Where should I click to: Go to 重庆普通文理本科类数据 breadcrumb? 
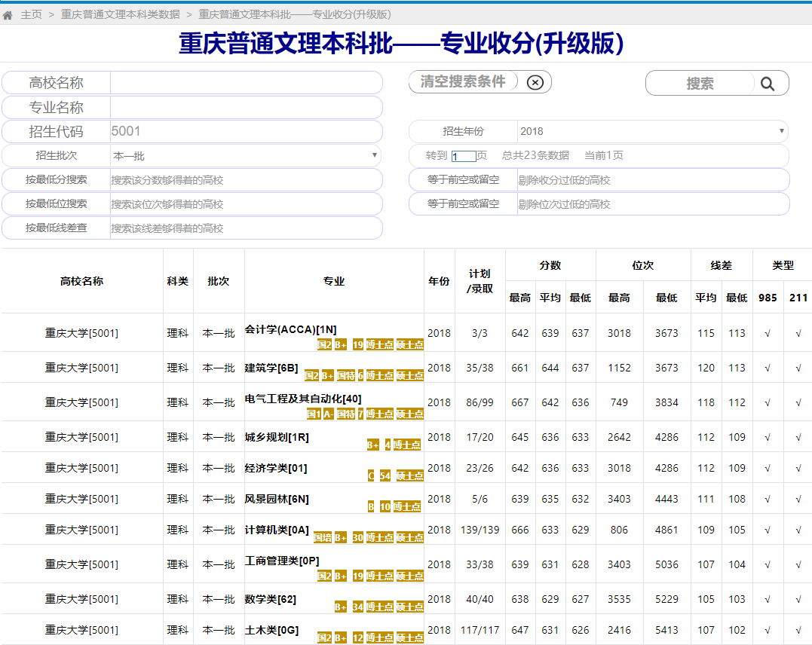(x=120, y=14)
